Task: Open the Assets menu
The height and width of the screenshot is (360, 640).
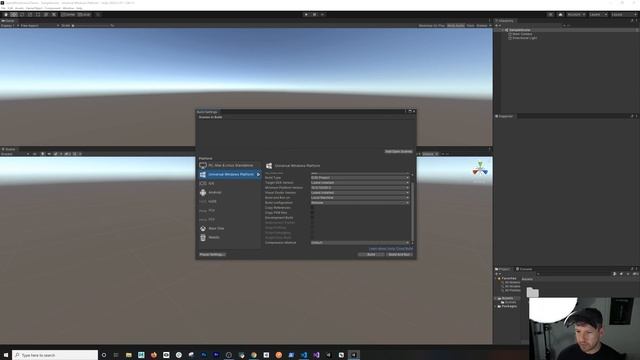Action: (x=19, y=8)
